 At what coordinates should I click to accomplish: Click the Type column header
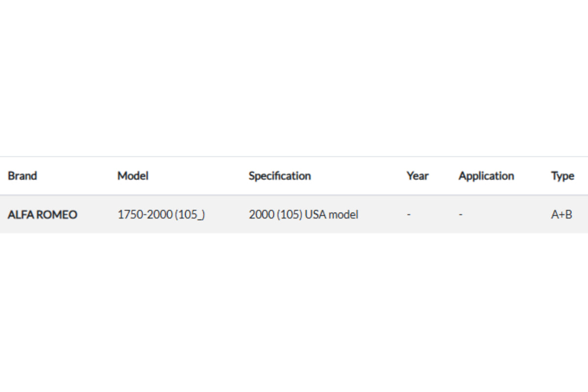tap(562, 176)
